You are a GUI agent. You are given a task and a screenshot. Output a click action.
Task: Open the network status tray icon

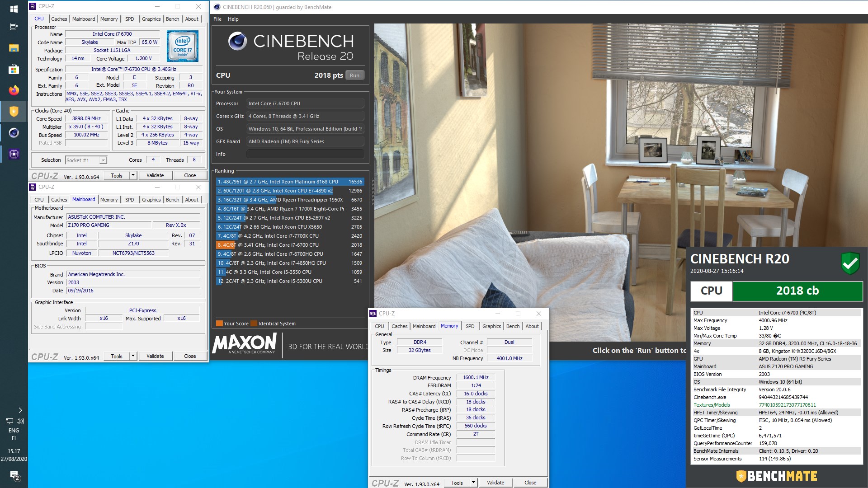coord(9,421)
